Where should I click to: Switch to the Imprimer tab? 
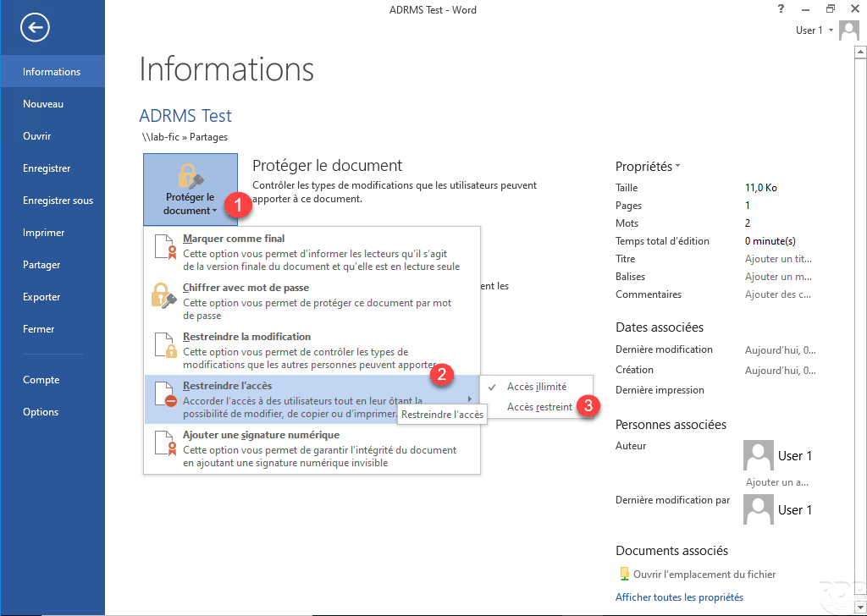point(44,233)
